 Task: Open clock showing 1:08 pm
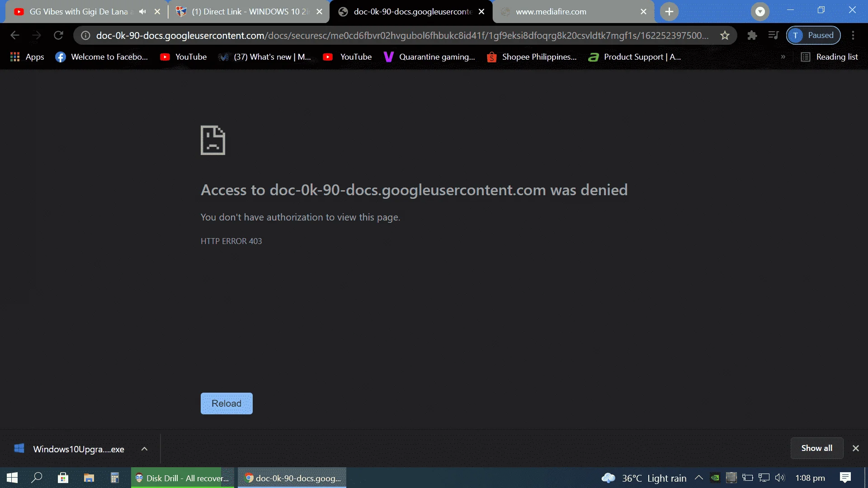tap(810, 478)
